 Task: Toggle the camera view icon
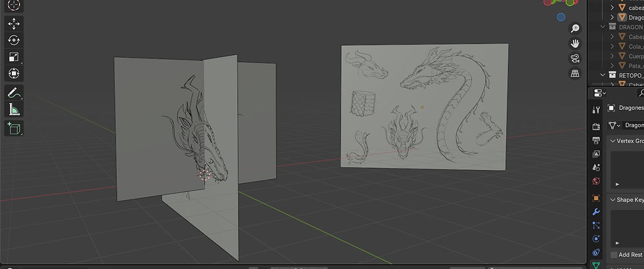[x=575, y=58]
